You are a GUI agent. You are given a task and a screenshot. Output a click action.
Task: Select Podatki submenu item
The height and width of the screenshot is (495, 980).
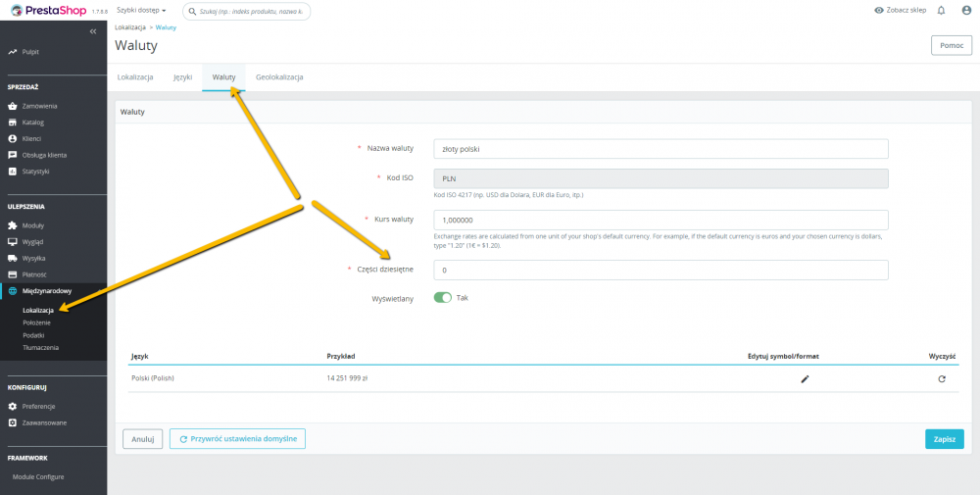(33, 335)
